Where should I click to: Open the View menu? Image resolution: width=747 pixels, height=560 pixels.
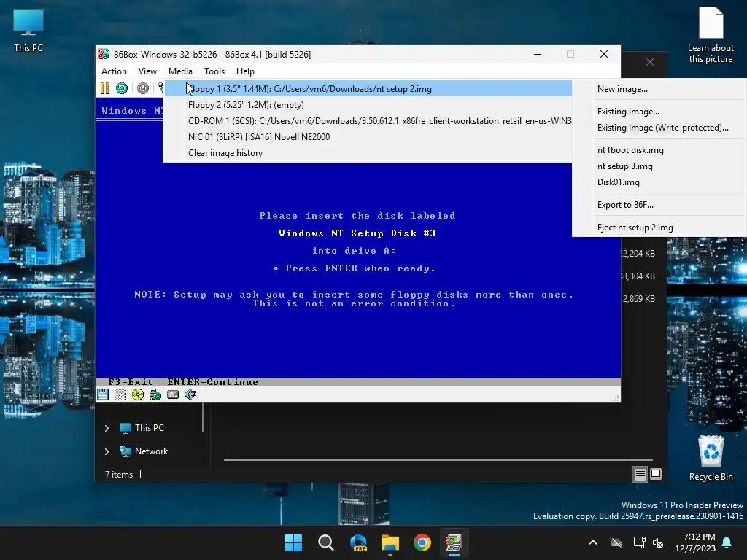147,71
